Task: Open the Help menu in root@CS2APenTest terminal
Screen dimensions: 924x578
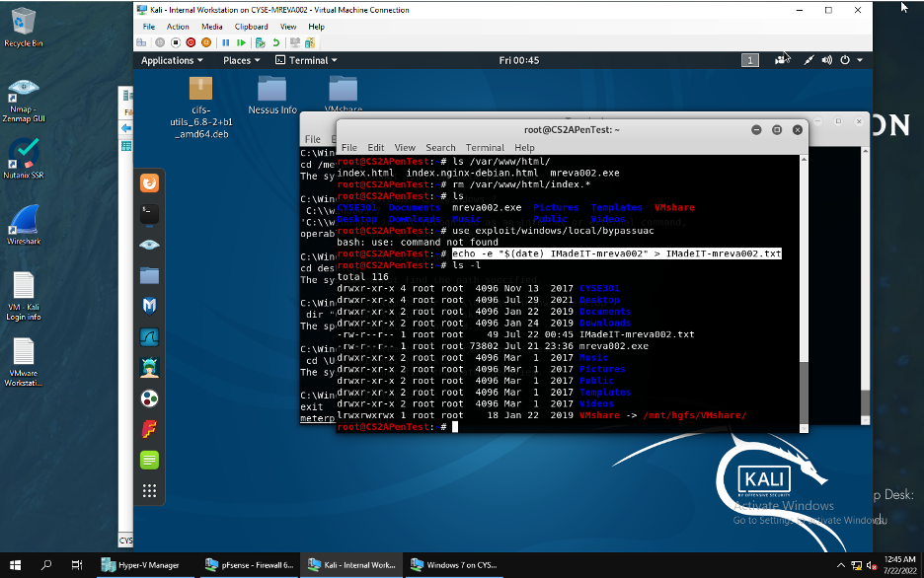Action: pos(524,147)
